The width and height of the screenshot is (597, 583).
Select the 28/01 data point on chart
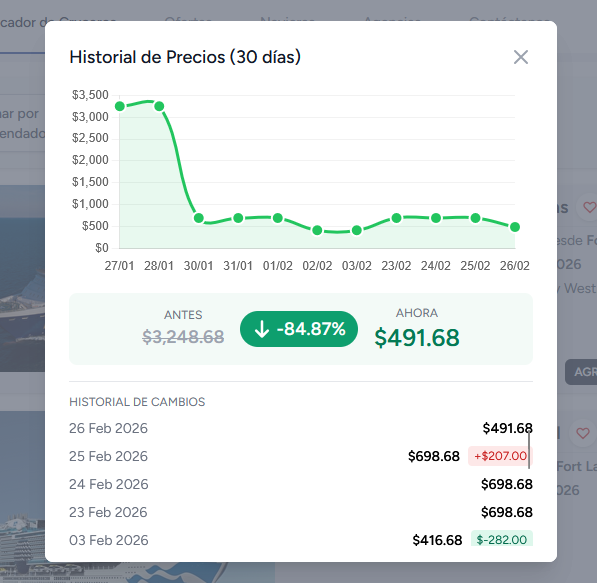[x=159, y=106]
